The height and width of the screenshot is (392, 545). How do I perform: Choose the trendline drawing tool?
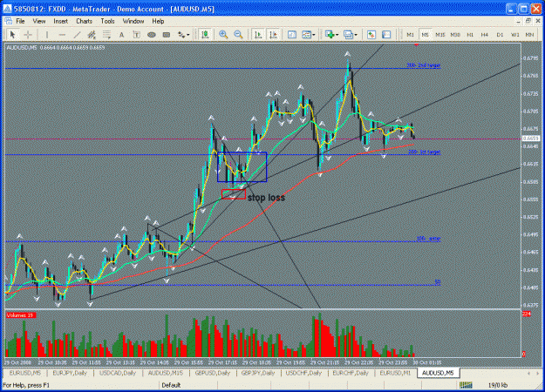pyautogui.click(x=77, y=34)
